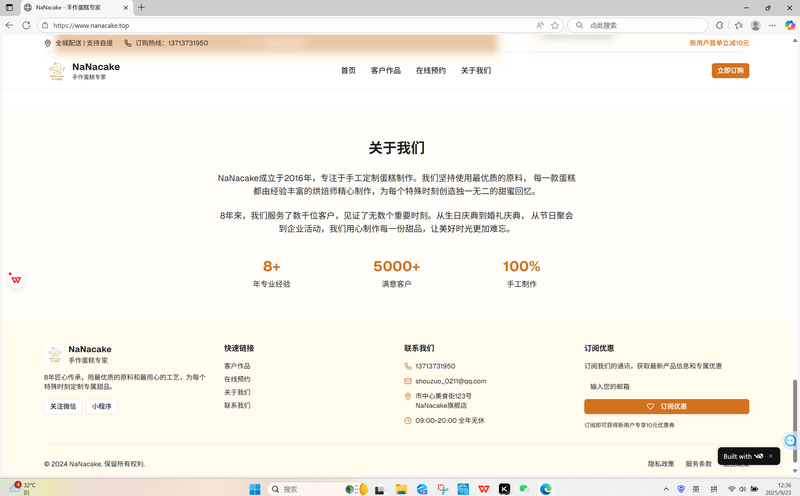Click the floating red W icon on left
Image resolution: width=800 pixels, height=496 pixels.
(16, 280)
